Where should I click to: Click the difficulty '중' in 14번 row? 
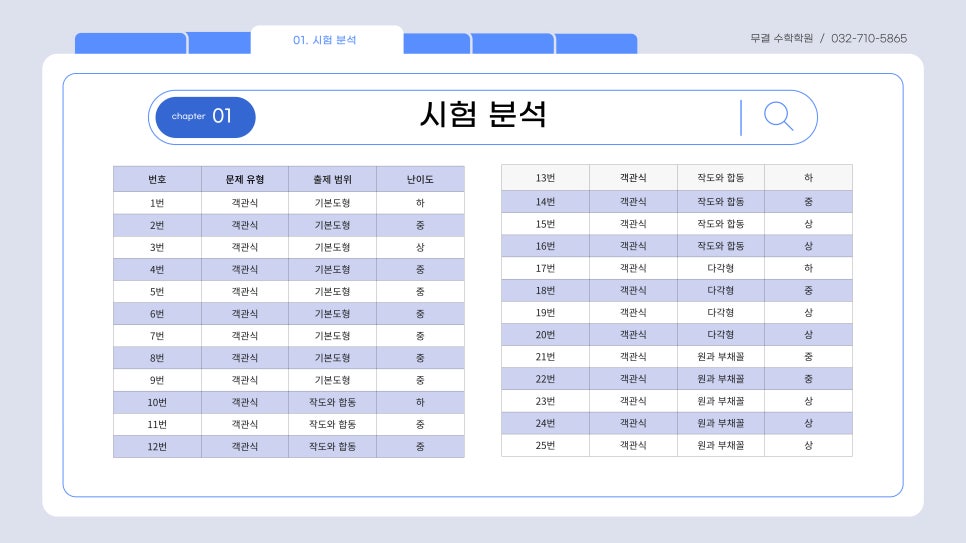(808, 202)
